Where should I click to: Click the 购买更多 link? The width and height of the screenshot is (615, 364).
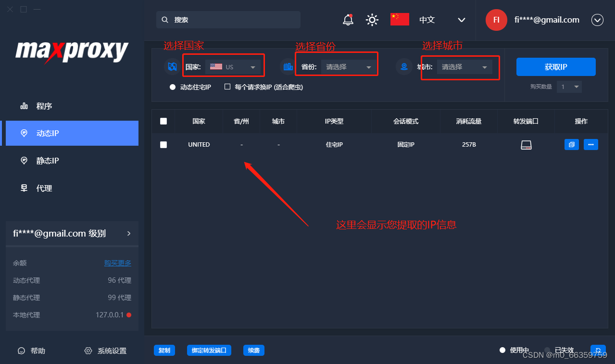117,263
